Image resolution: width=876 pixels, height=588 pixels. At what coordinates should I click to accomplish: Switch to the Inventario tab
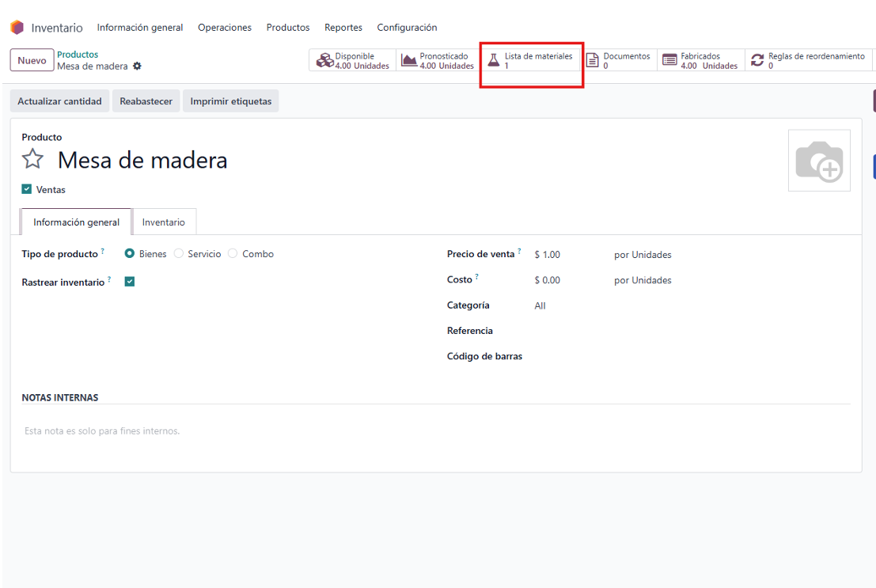coord(164,222)
